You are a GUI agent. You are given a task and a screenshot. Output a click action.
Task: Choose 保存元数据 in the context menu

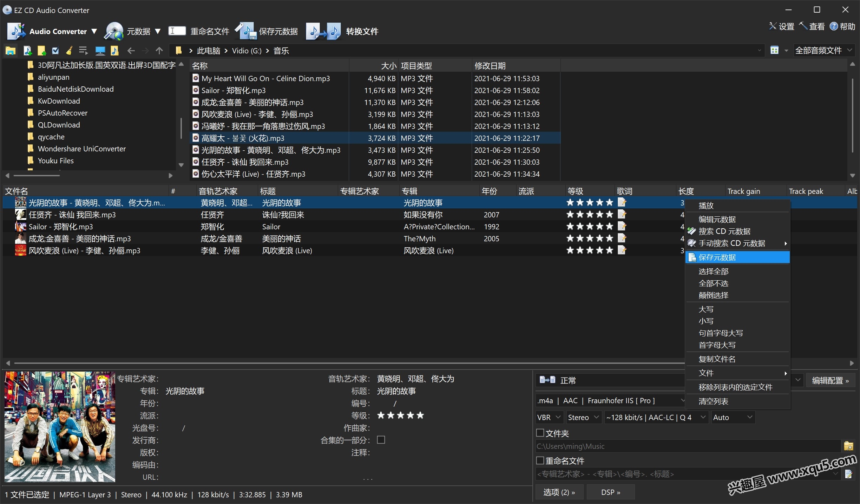[x=737, y=257]
